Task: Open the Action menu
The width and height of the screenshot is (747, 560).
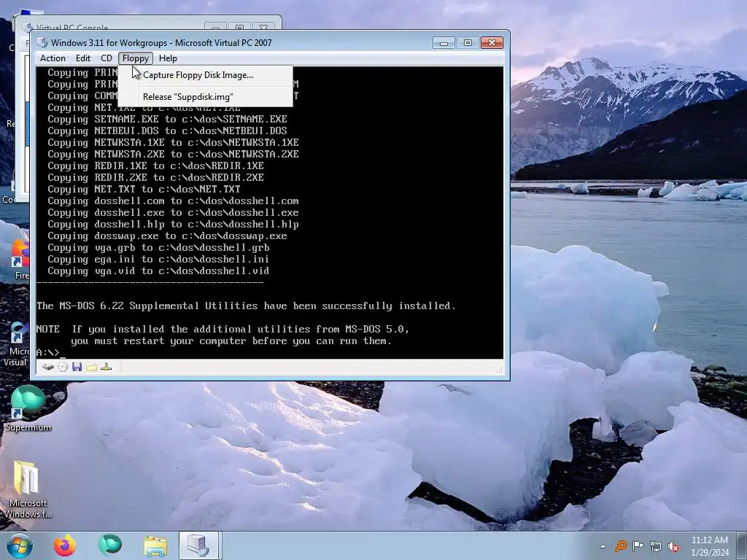Action: [53, 58]
